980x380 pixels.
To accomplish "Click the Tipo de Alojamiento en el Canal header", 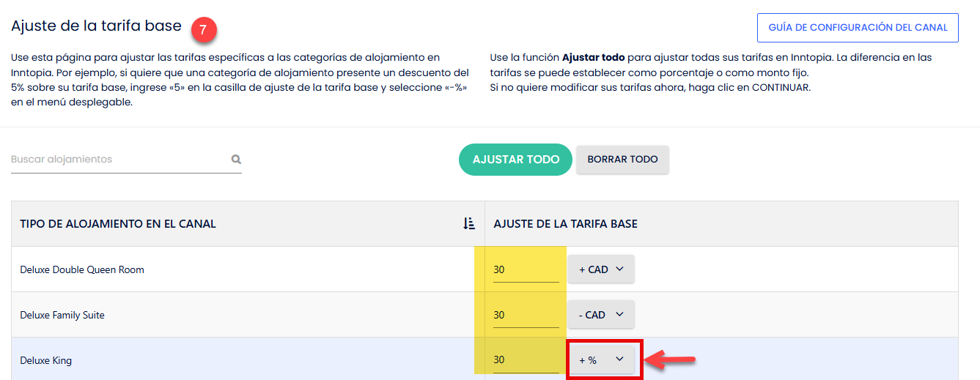I will [118, 224].
